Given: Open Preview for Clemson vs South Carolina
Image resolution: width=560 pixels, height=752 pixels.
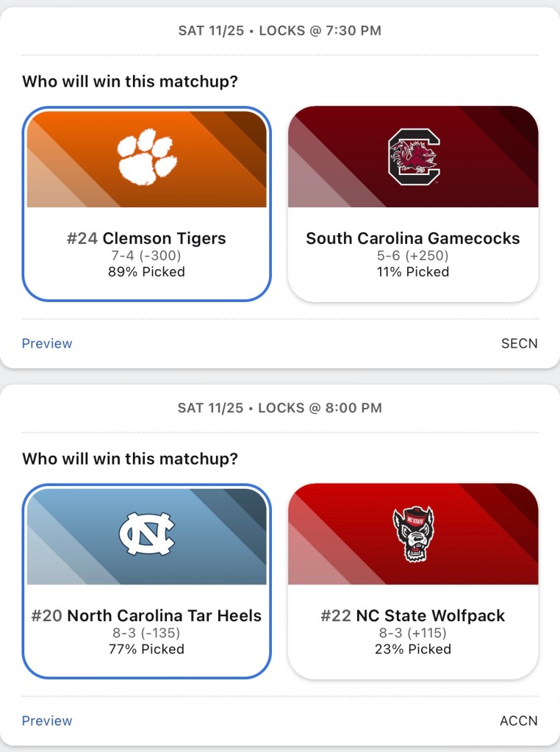Looking at the screenshot, I should click(x=47, y=343).
